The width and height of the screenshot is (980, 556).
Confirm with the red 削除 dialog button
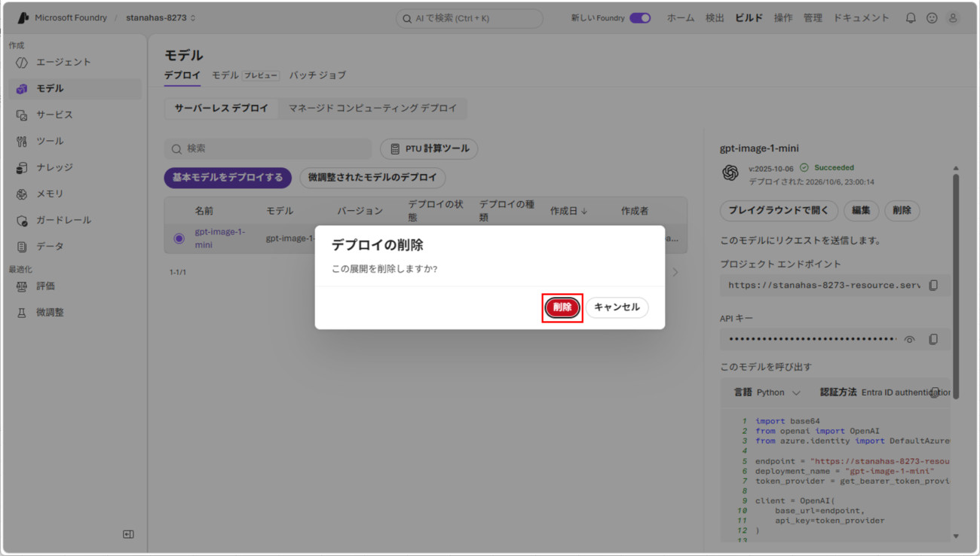click(x=562, y=307)
